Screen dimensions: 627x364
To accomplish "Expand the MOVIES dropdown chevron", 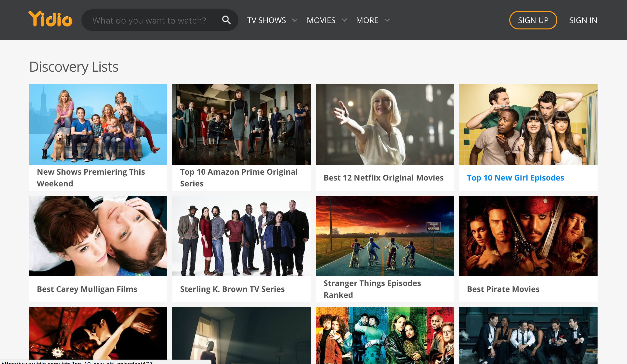I will 344,20.
